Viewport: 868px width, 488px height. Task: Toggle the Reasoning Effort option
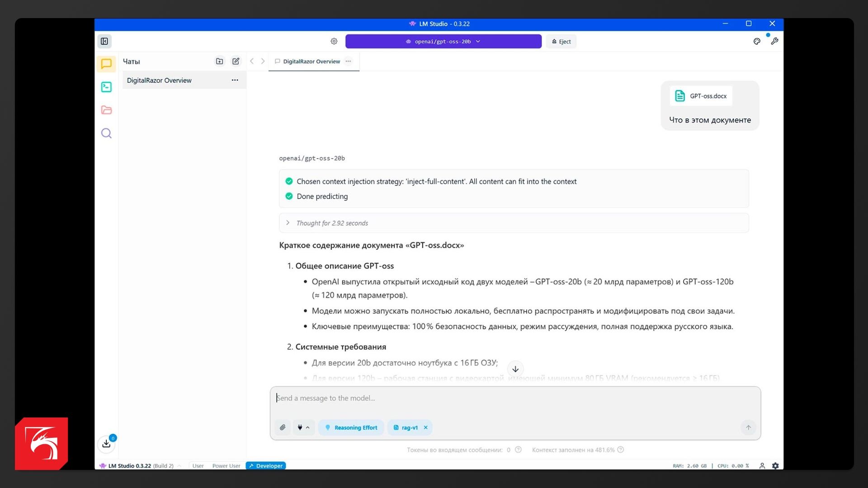point(351,427)
